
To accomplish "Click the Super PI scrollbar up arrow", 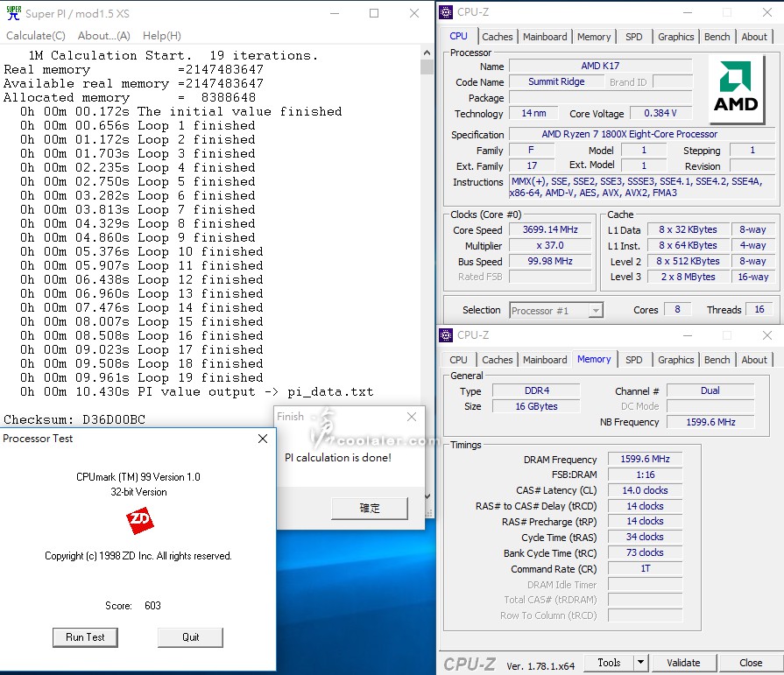I will (427, 53).
